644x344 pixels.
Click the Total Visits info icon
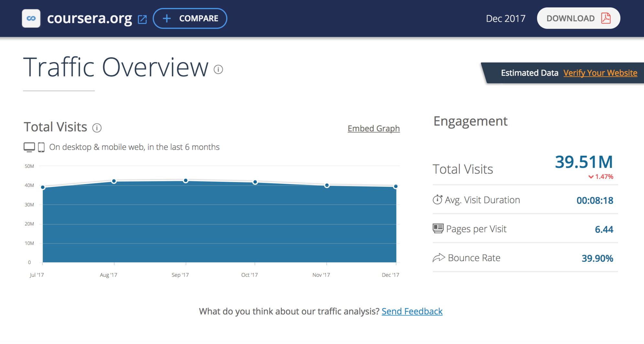pos(97,128)
